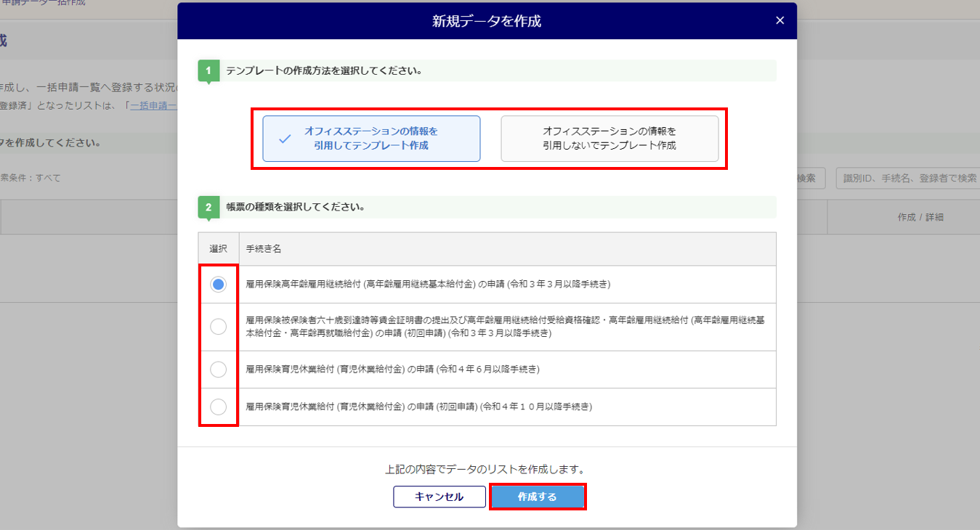Select radio for 育児休業給付金 の申請 (令和4年6月以降手続き)
This screenshot has height=530, width=980.
point(218,370)
